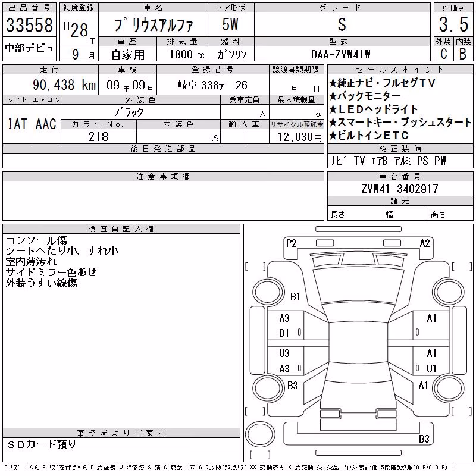Click air conditioner value AAC
The height and width of the screenshot is (476, 476).
pos(46,124)
